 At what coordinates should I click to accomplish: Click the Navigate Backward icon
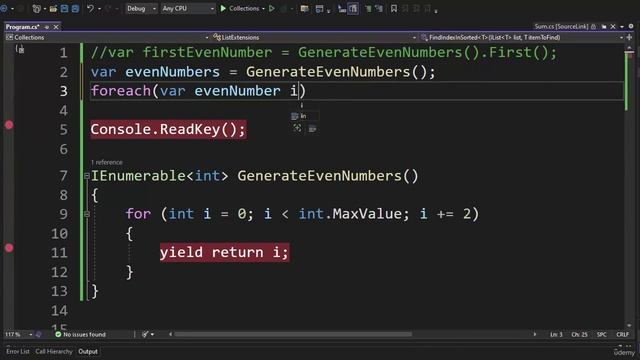click(x=4, y=9)
